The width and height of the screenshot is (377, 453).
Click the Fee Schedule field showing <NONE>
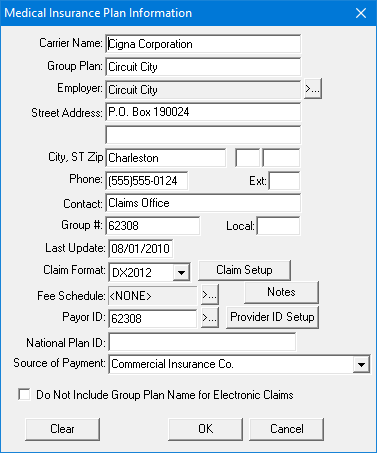[x=153, y=296]
